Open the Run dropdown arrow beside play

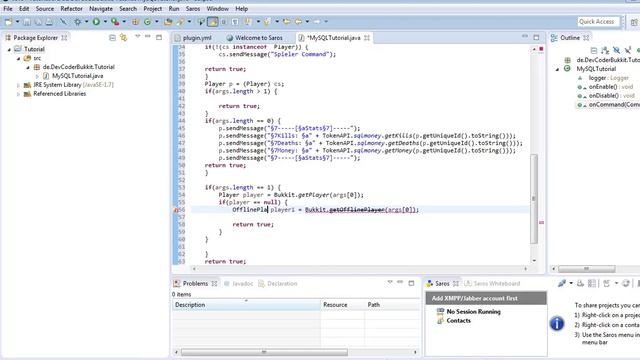pos(105,22)
